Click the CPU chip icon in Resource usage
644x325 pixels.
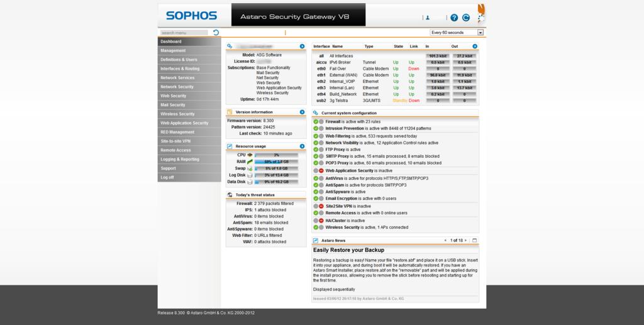click(x=250, y=155)
